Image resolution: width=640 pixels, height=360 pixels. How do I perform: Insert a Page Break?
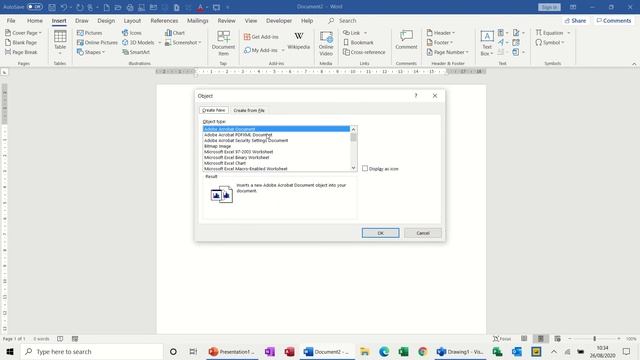point(21,52)
